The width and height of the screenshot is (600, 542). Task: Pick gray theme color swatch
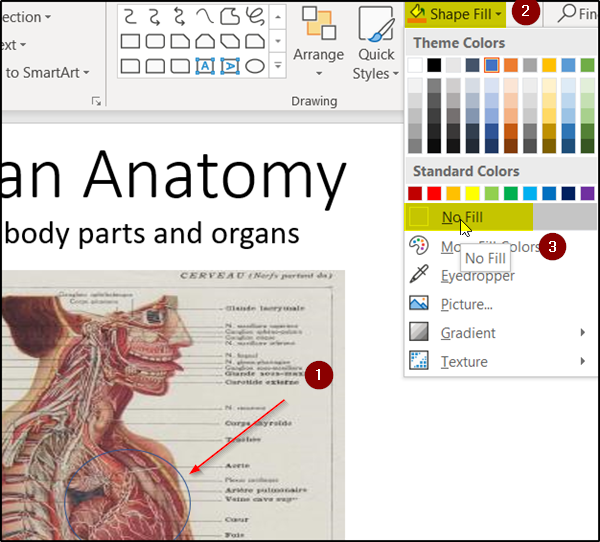pyautogui.click(x=530, y=65)
